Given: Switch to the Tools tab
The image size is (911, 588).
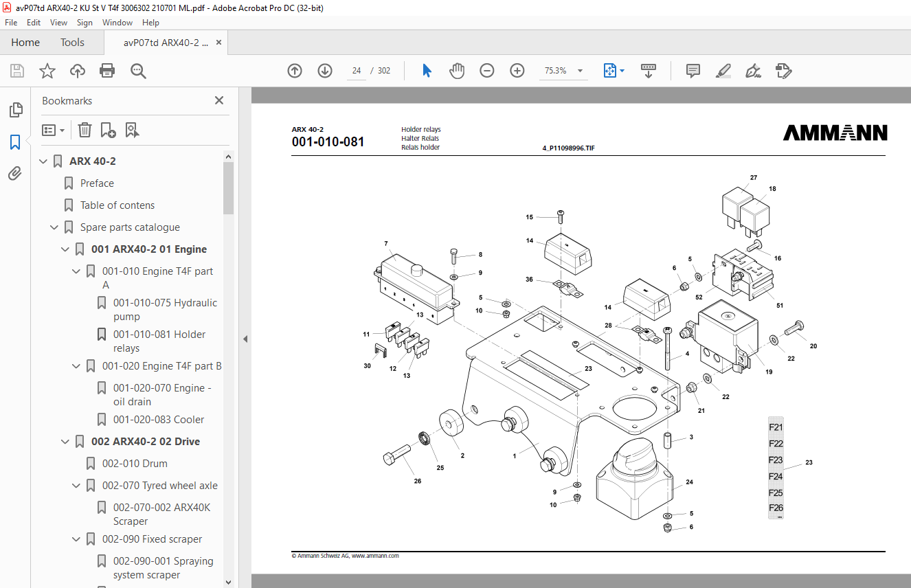Looking at the screenshot, I should click(72, 43).
